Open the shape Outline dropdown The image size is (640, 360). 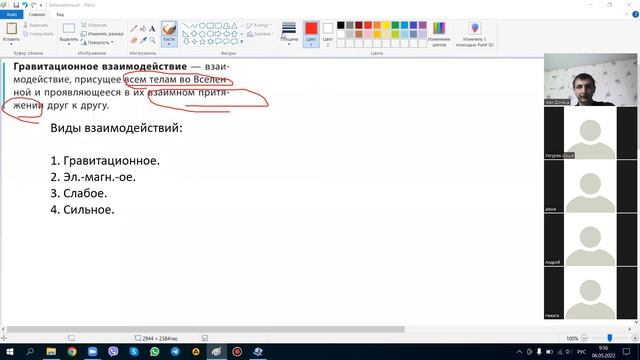point(259,25)
